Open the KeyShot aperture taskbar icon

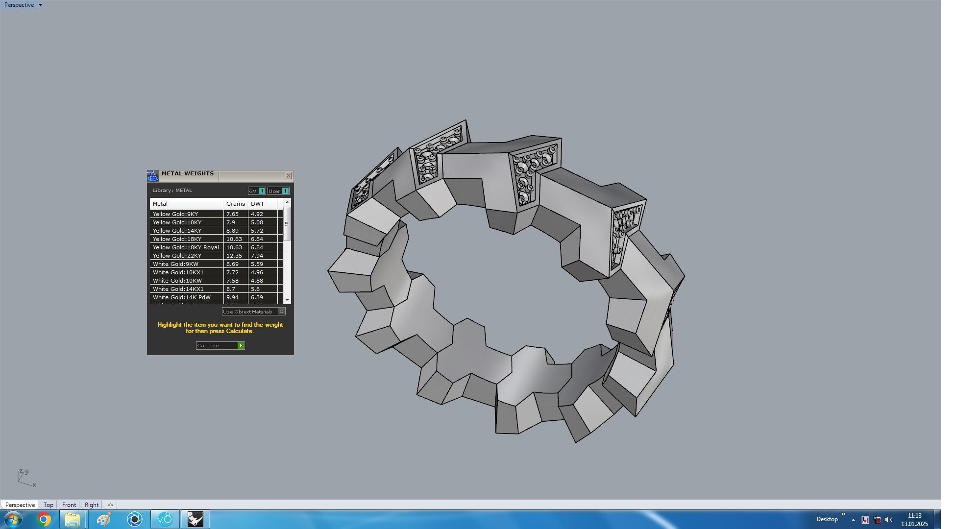(134, 519)
